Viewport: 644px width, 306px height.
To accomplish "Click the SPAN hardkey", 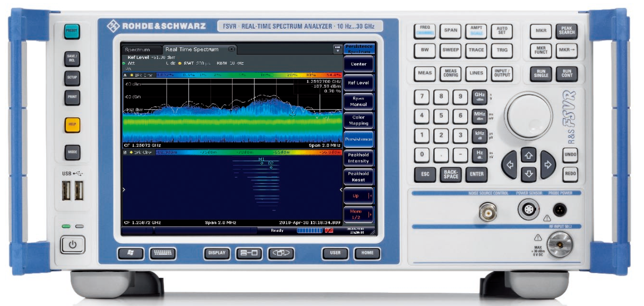I will [x=451, y=31].
